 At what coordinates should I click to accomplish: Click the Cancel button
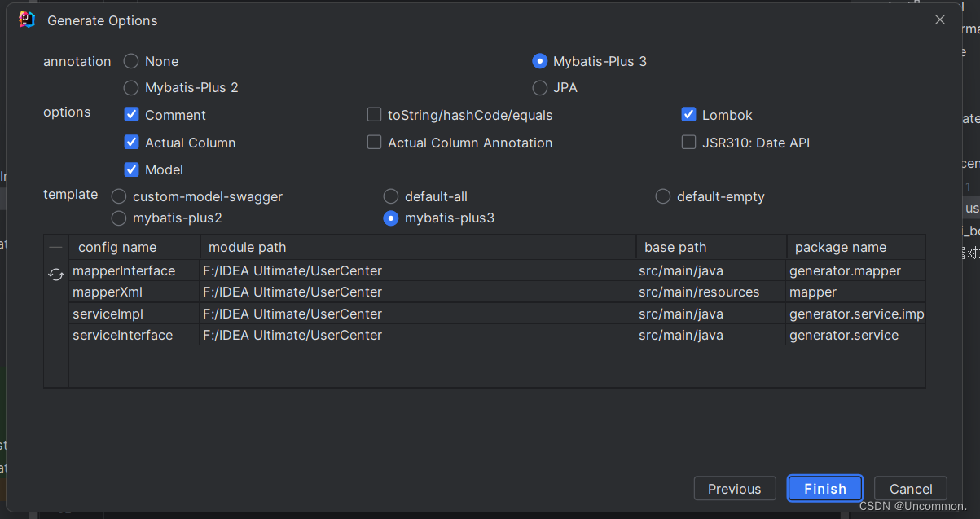click(x=910, y=489)
